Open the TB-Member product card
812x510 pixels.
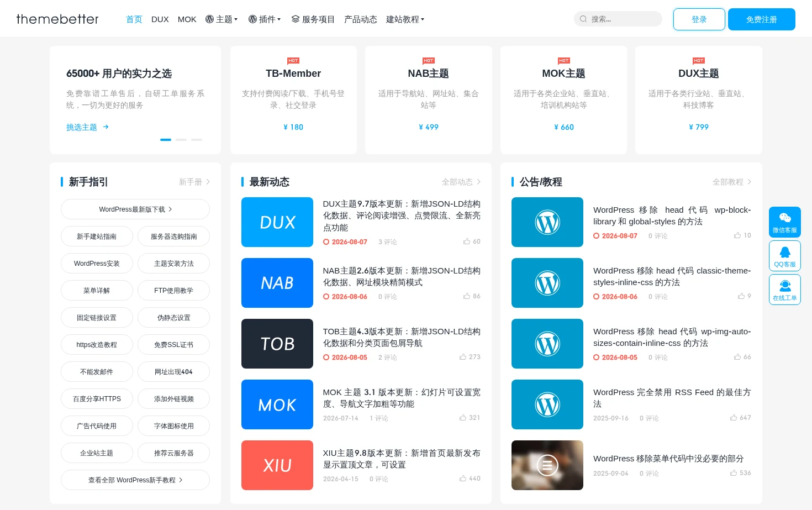pos(293,100)
